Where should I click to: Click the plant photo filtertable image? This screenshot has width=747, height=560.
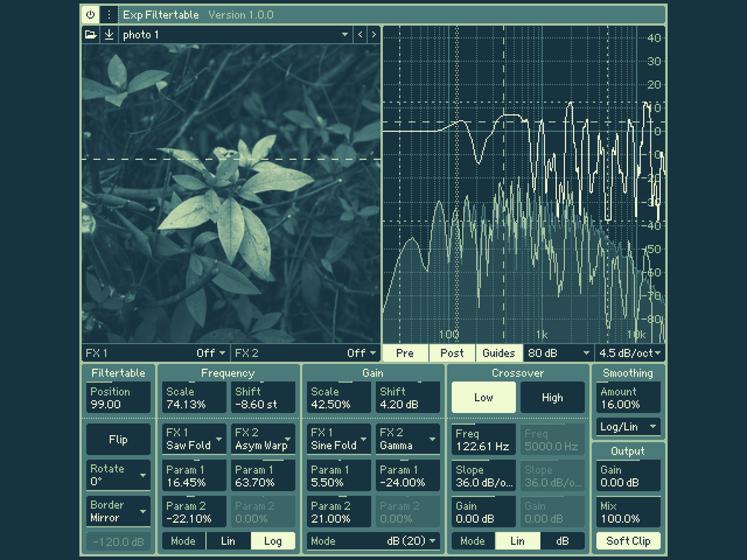pyautogui.click(x=231, y=193)
